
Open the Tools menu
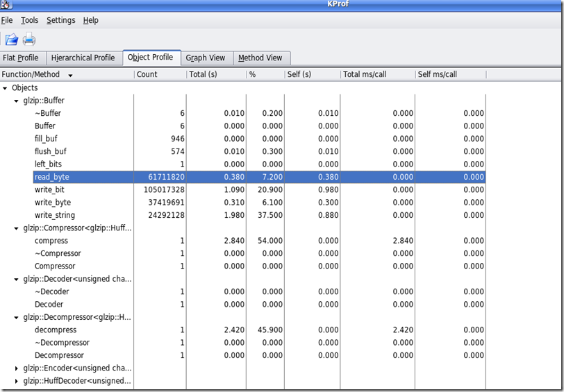coord(29,20)
